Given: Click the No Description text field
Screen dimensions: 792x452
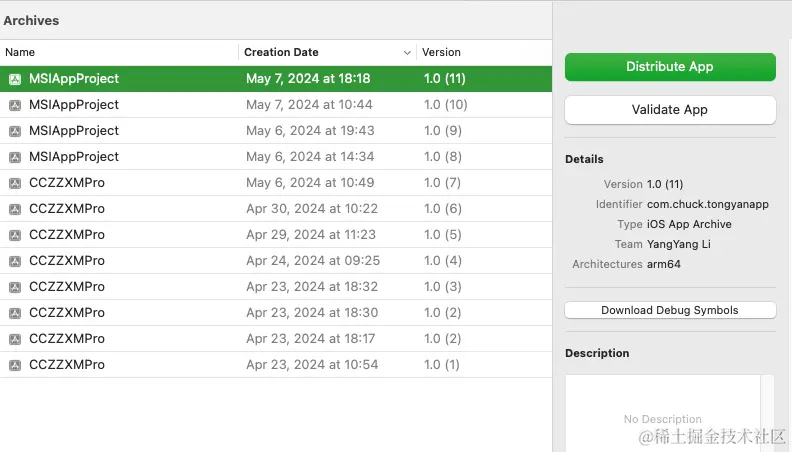Looking at the screenshot, I should (x=663, y=413).
